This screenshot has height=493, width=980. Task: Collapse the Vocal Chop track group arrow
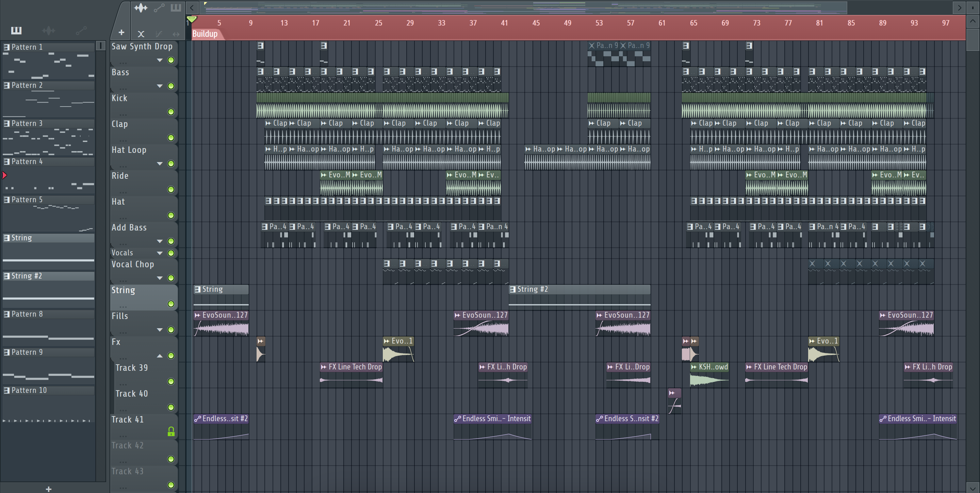[160, 278]
